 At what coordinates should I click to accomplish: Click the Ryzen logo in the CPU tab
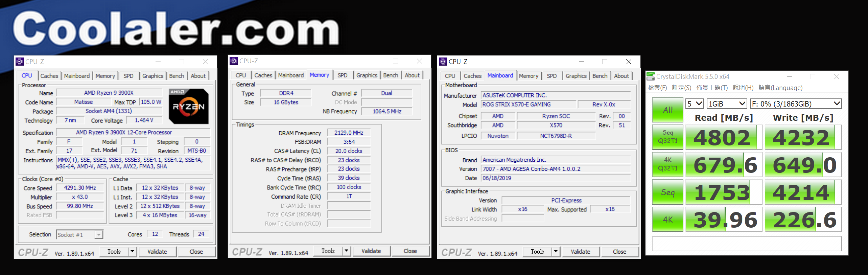click(x=189, y=106)
